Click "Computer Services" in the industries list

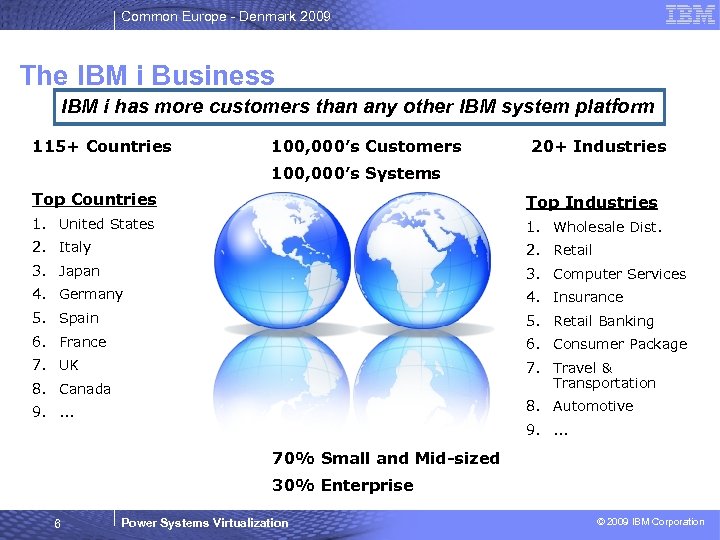pos(619,274)
